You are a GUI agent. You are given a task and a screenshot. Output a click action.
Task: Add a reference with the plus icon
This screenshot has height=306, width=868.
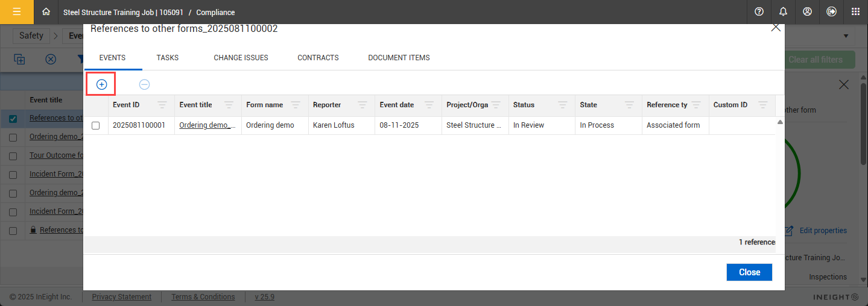[101, 84]
